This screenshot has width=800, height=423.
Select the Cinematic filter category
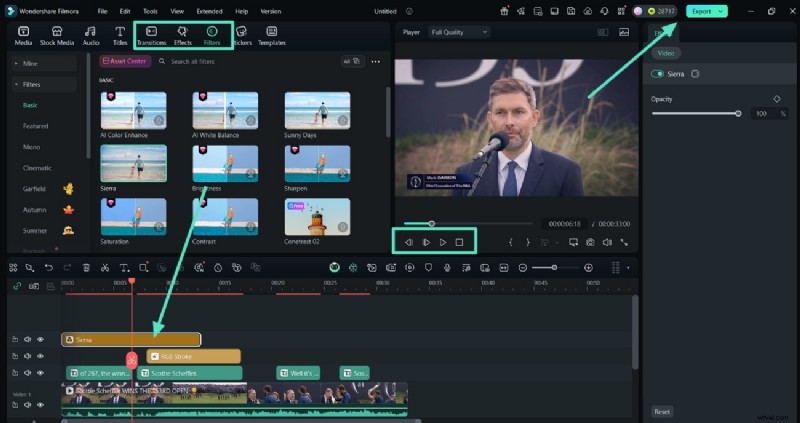click(x=38, y=167)
